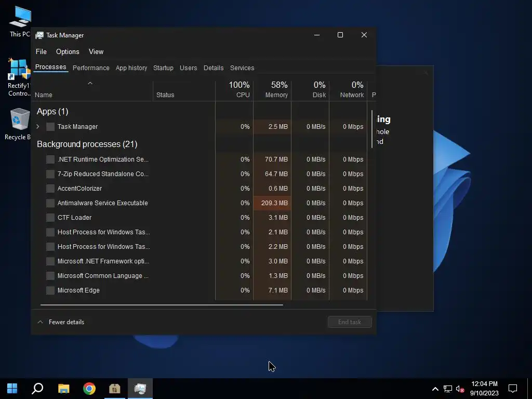532x399 pixels.
Task: Click the CTF Loader process icon
Action: tap(50, 218)
